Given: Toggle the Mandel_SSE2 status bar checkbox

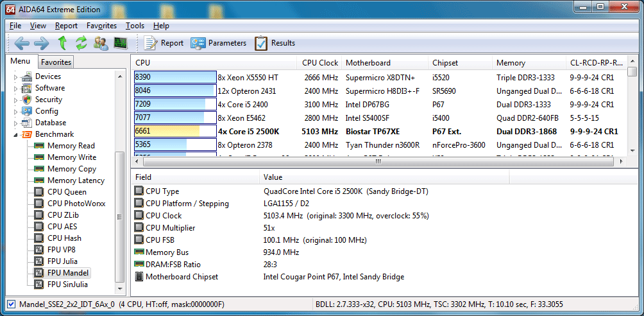Looking at the screenshot, I should pos(12,304).
